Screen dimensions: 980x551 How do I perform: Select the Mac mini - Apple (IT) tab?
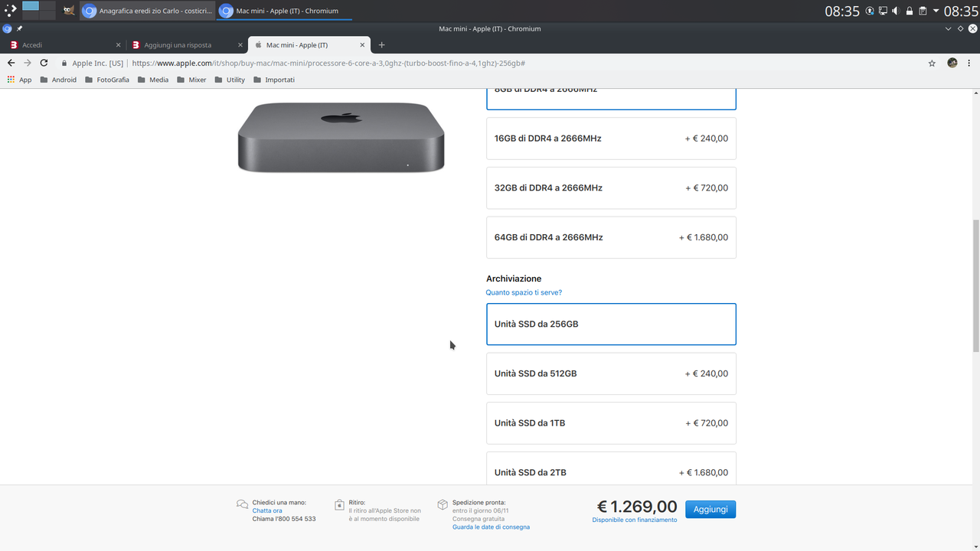pos(309,45)
